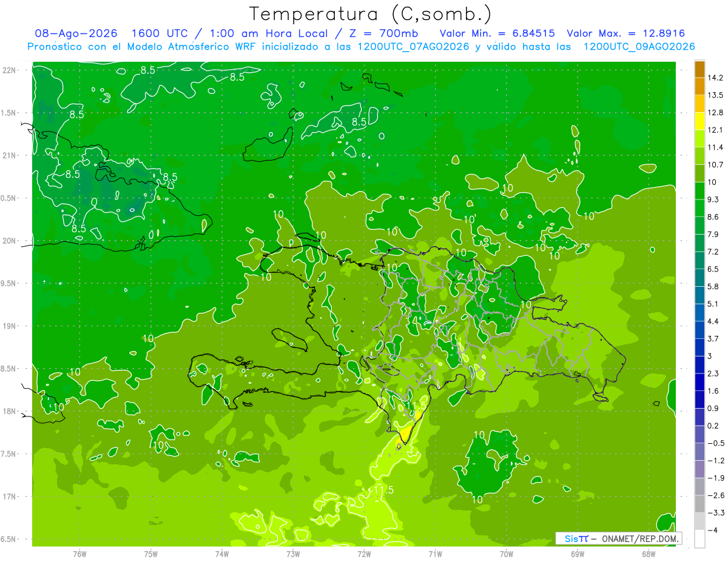
Task: Click the '69W' longitude axis label
Action: tap(578, 554)
